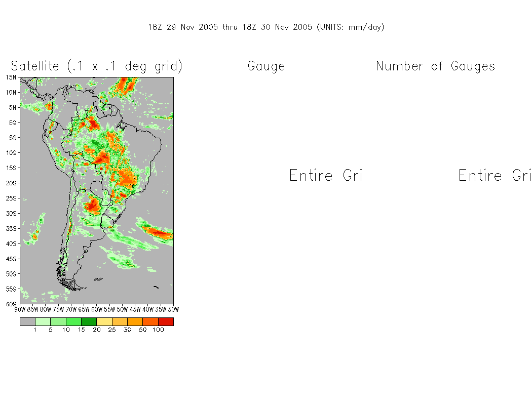
Task: Click the South America satellite rainfall map
Action: (97, 190)
